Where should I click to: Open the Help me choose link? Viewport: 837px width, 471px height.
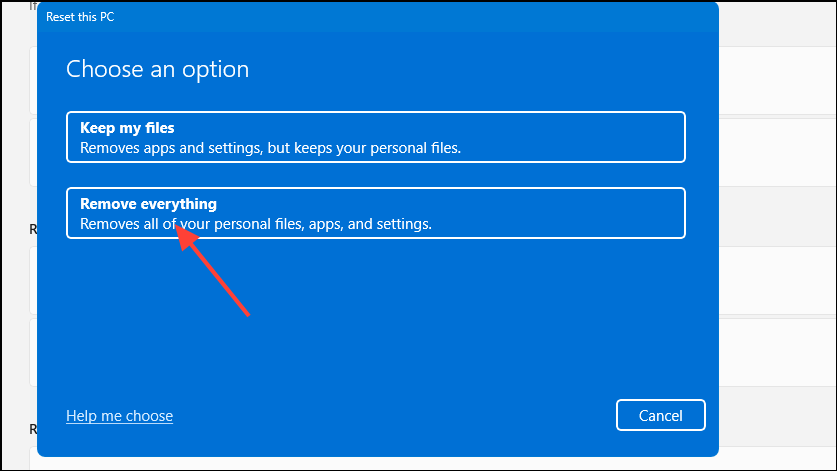(x=120, y=415)
